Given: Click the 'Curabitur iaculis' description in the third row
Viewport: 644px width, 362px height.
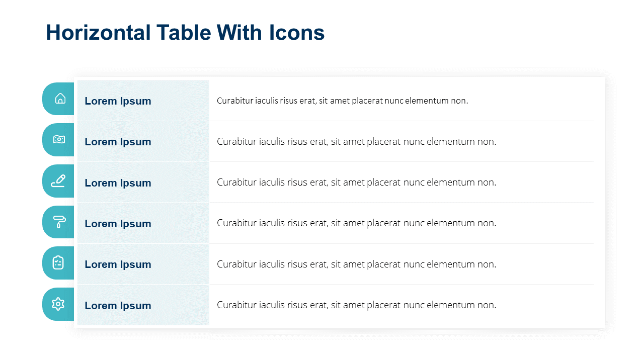Looking at the screenshot, I should (x=356, y=183).
